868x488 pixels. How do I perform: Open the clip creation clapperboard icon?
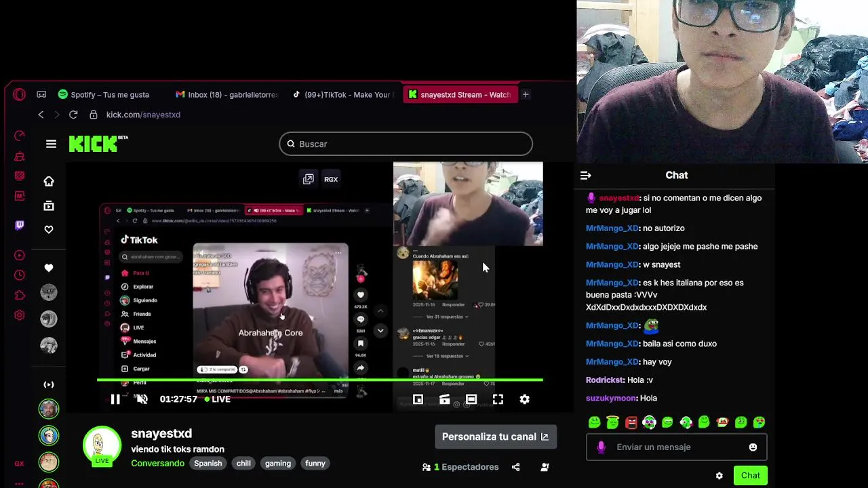point(444,399)
